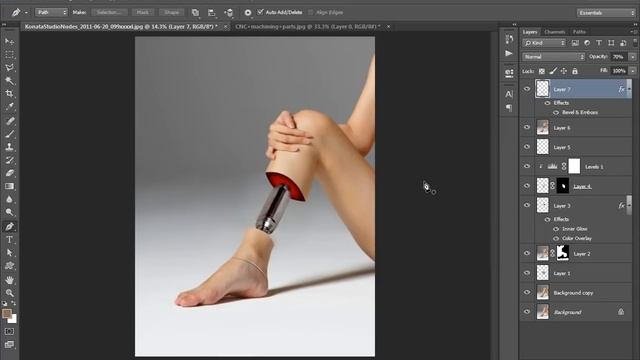The image size is (640, 360).
Task: Select the Eyedropper tool
Action: coord(9,107)
